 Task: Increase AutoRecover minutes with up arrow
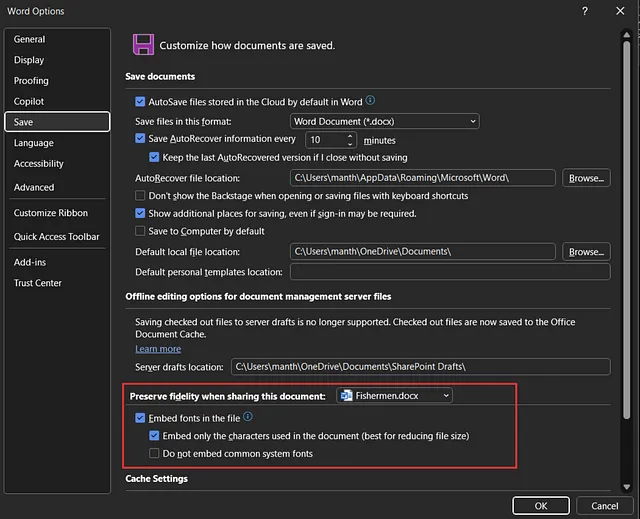click(x=350, y=136)
